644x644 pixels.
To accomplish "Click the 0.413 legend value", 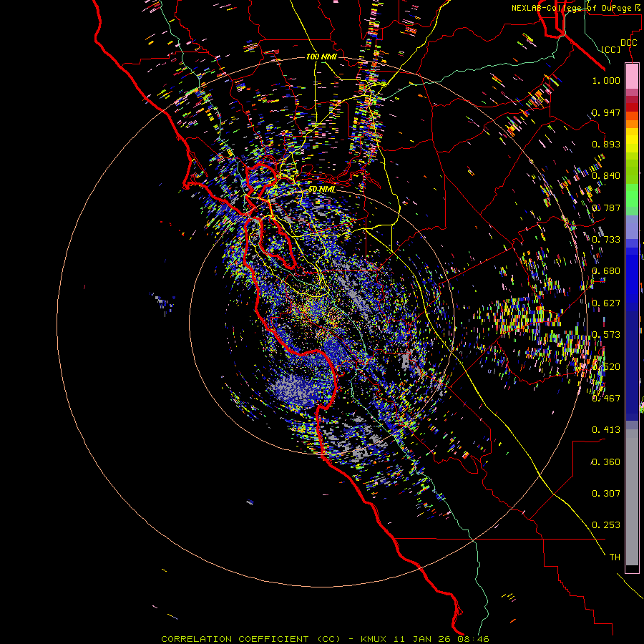I will coord(606,430).
